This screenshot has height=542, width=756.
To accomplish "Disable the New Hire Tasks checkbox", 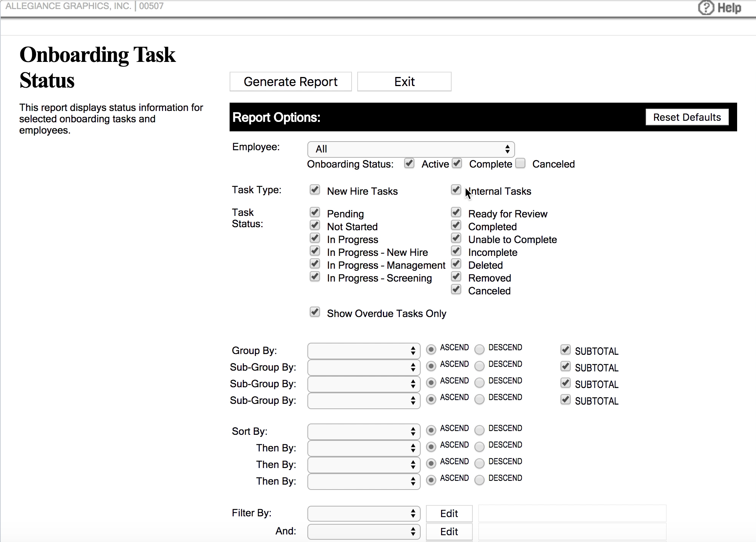I will [315, 190].
